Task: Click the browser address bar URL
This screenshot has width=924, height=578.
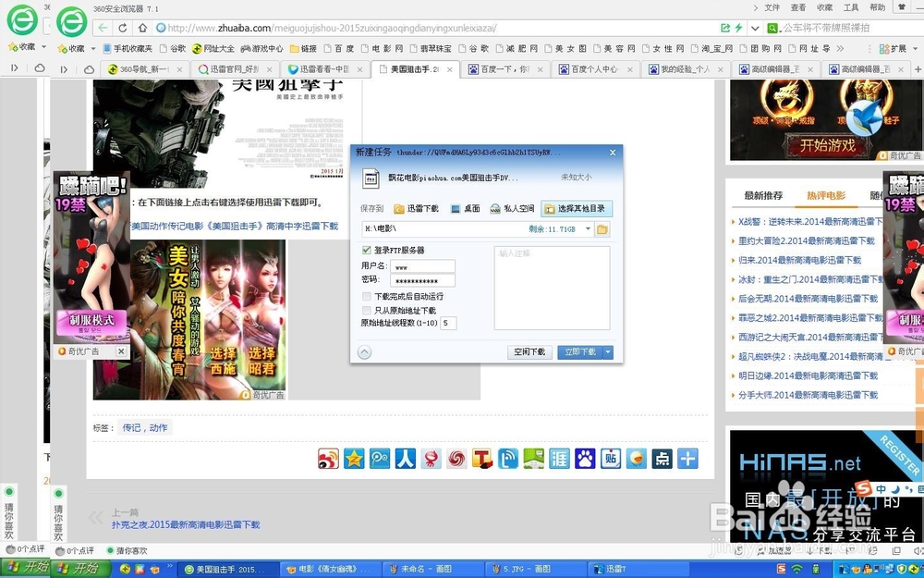Action: (332, 28)
